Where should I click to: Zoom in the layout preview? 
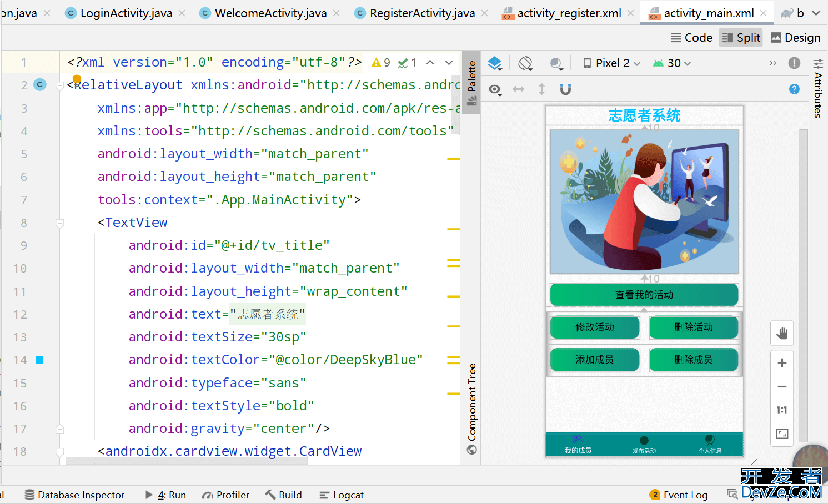point(782,363)
